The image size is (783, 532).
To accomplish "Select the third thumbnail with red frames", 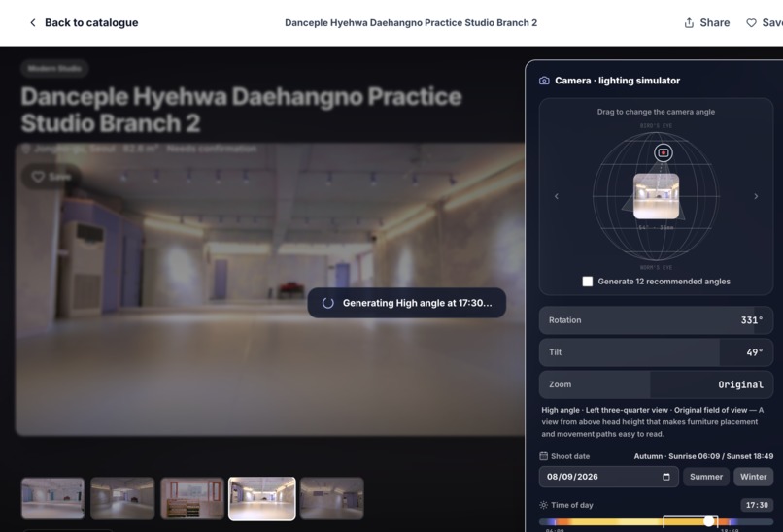I will 192,499.
